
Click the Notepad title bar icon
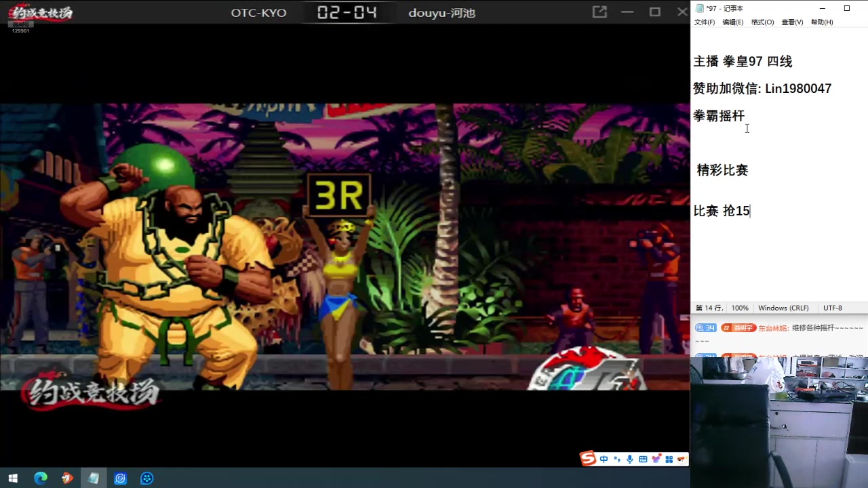699,8
